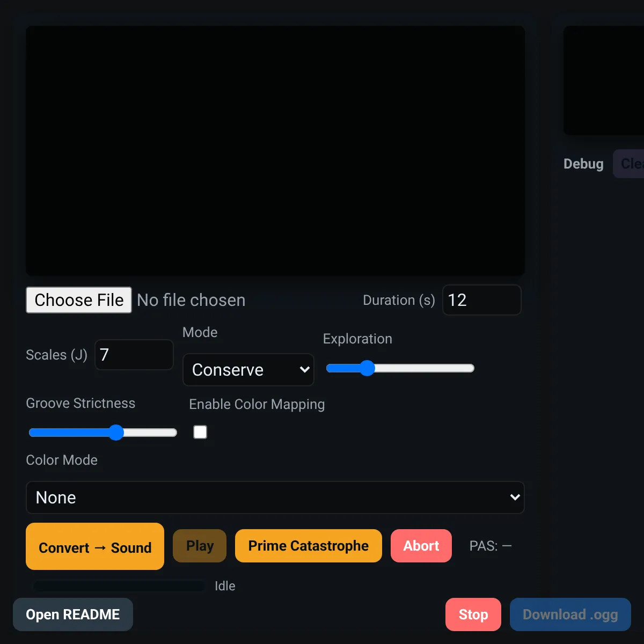The image size is (644, 644).
Task: Click the Stop button at the bottom
Action: [x=473, y=614]
